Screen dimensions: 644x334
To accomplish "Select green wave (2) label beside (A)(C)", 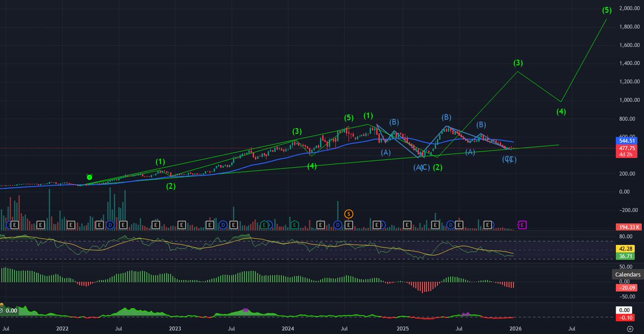I will 437,168.
